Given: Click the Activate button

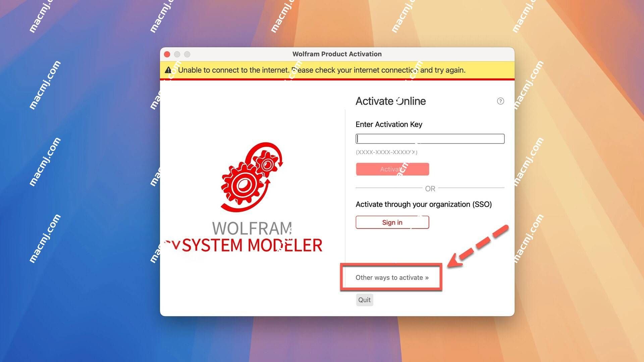Looking at the screenshot, I should point(392,169).
